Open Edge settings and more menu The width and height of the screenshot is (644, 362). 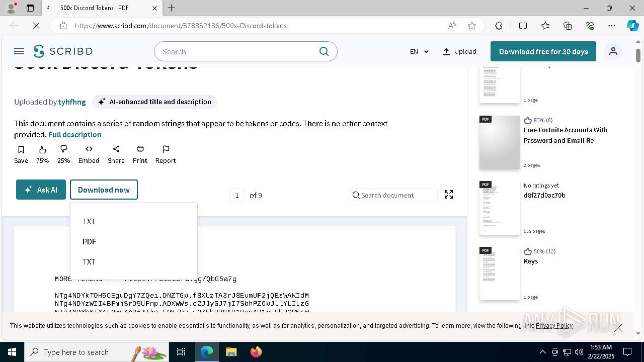(612, 26)
